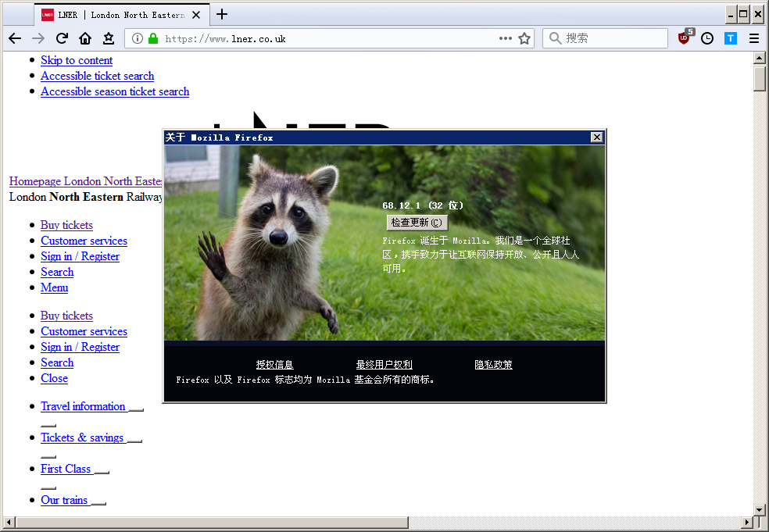Click the horizontal scrollbar left arrow

click(x=9, y=522)
